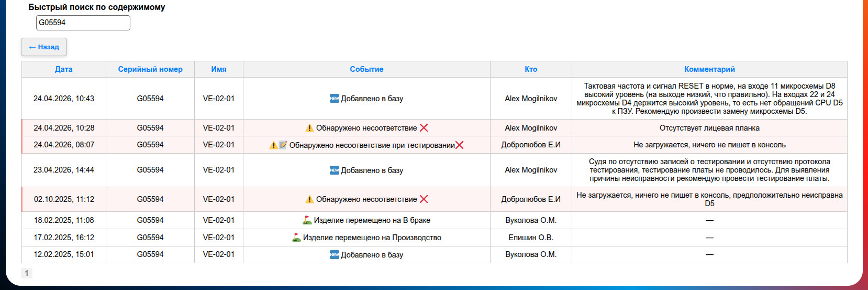The image size is (868, 290).
Task: Click the notepad icon in the testing nonconformity row
Action: click(x=283, y=145)
